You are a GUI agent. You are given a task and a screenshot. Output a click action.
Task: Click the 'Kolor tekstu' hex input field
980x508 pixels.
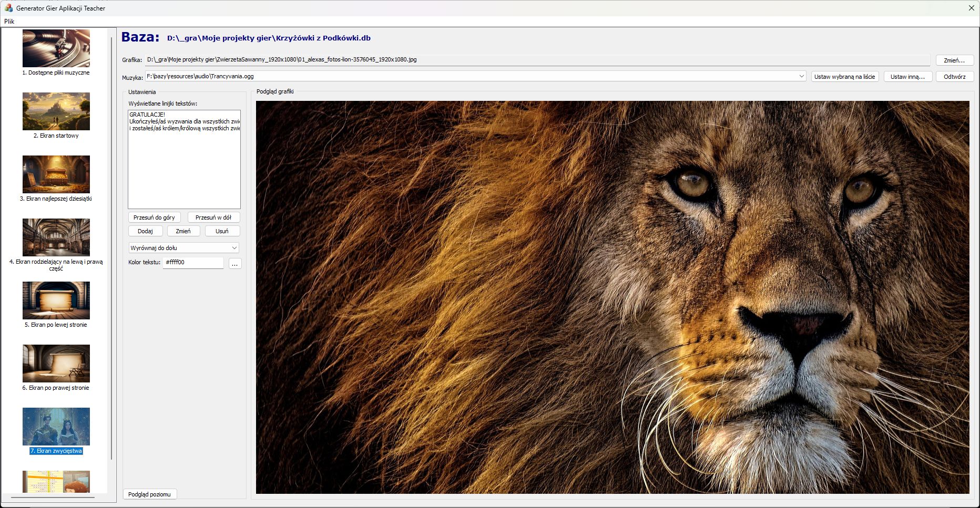(x=193, y=263)
